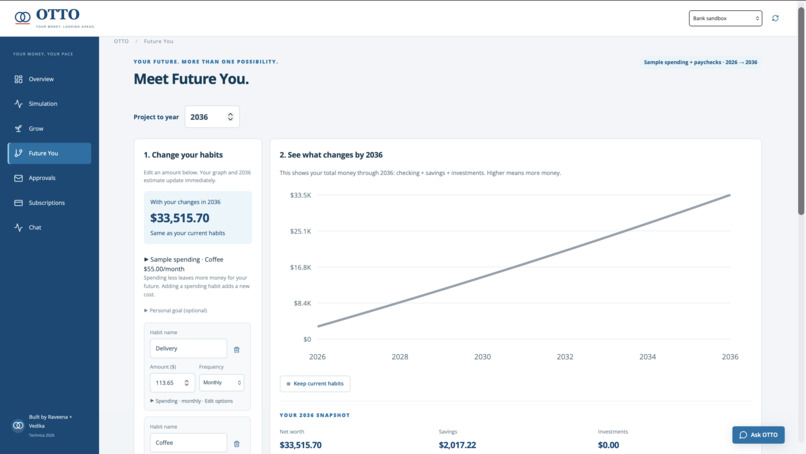Click the Net worth $33,515.70 snapshot value
Viewport: 806px width, 454px height.
(301, 445)
